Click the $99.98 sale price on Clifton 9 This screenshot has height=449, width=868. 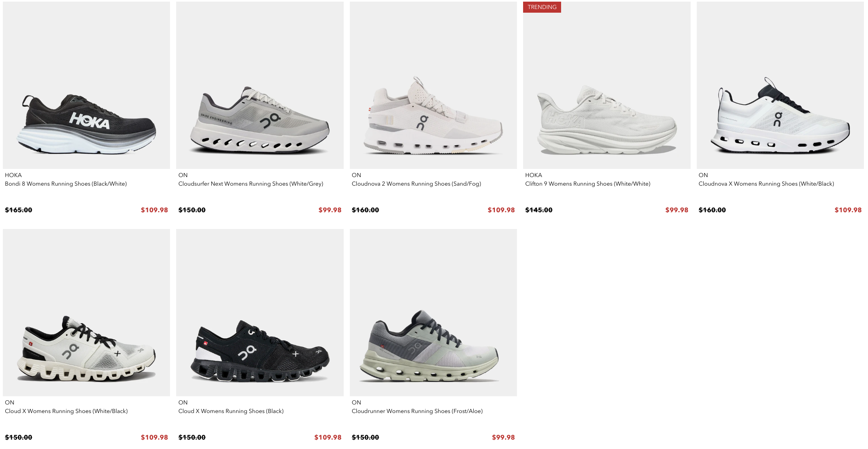pyautogui.click(x=677, y=210)
